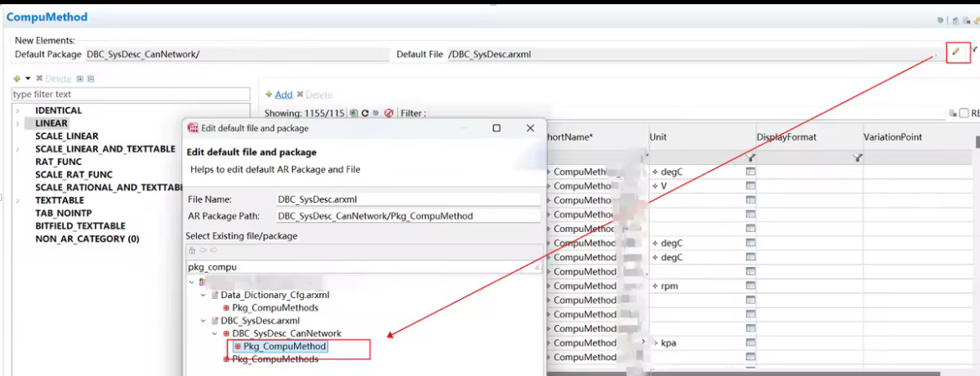Image resolution: width=980 pixels, height=376 pixels.
Task: Click the expand-all icon above the category tree
Action: click(80, 79)
